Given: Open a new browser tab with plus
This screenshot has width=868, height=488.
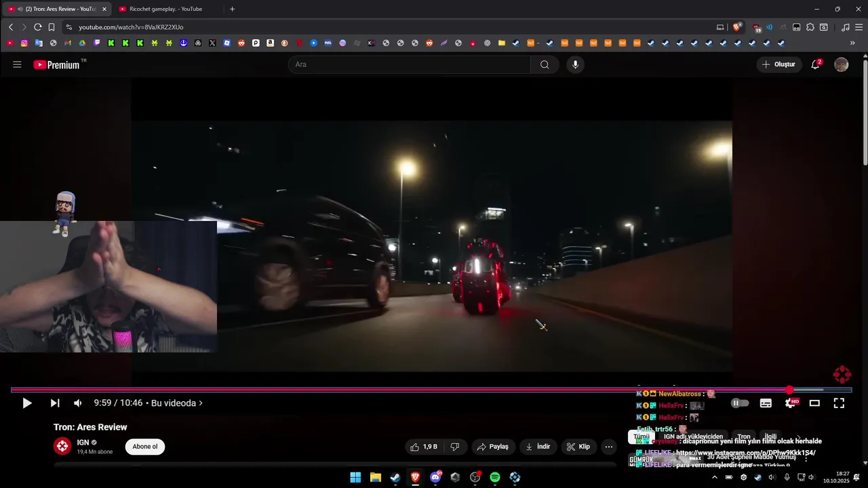Looking at the screenshot, I should tap(232, 9).
